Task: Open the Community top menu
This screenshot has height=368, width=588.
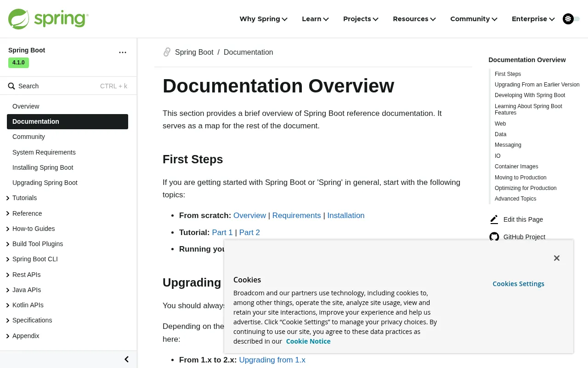Action: click(474, 19)
